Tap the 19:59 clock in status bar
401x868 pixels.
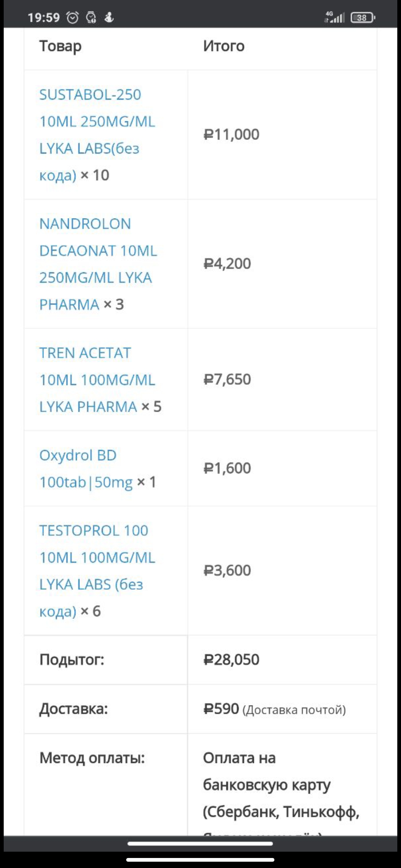click(x=43, y=17)
